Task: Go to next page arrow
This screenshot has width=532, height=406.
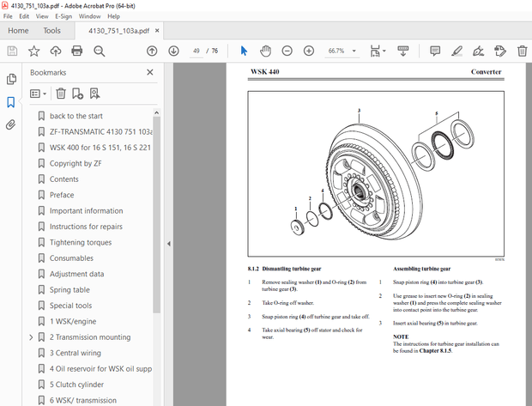Action: (173, 52)
